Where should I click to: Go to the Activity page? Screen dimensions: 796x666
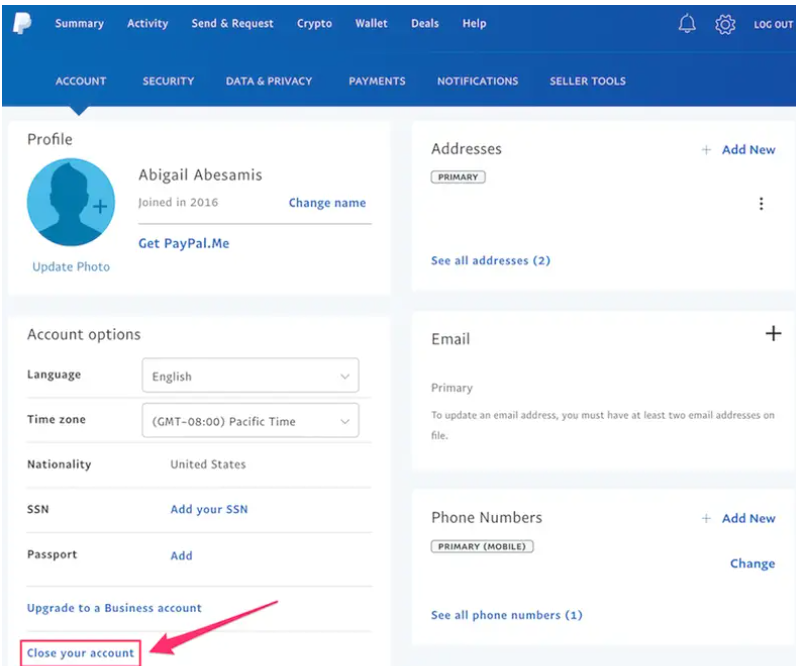(x=147, y=23)
